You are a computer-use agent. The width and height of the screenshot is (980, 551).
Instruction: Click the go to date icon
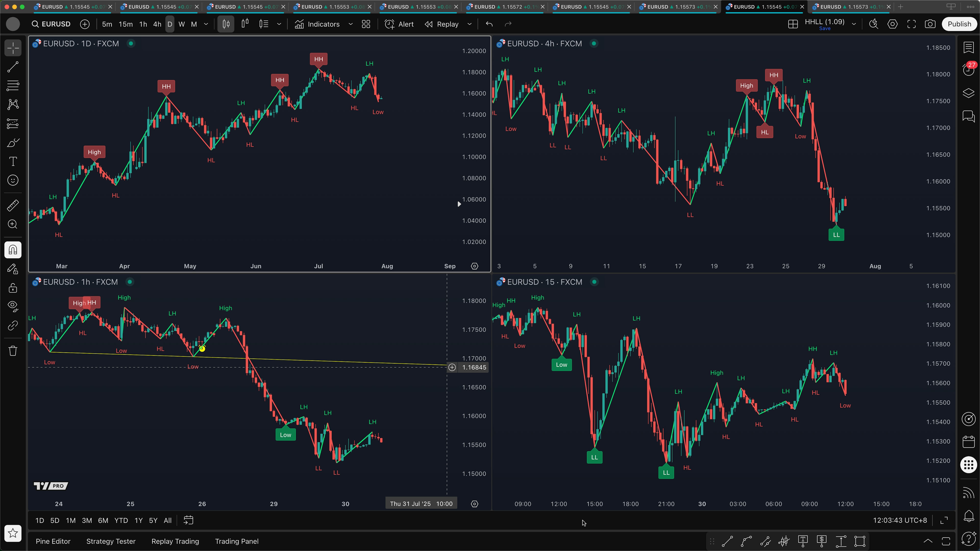pyautogui.click(x=189, y=520)
